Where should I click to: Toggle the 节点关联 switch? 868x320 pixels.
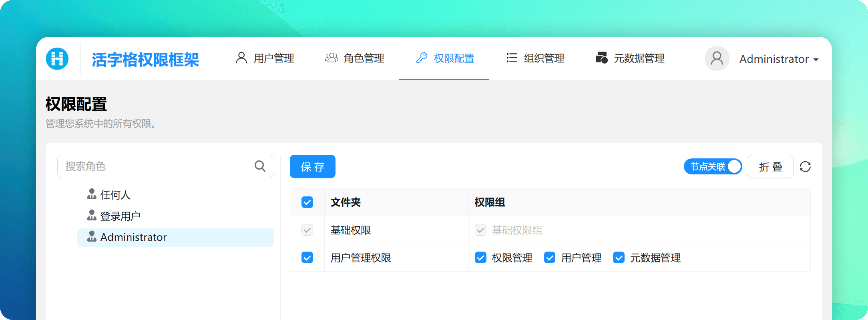pos(713,166)
